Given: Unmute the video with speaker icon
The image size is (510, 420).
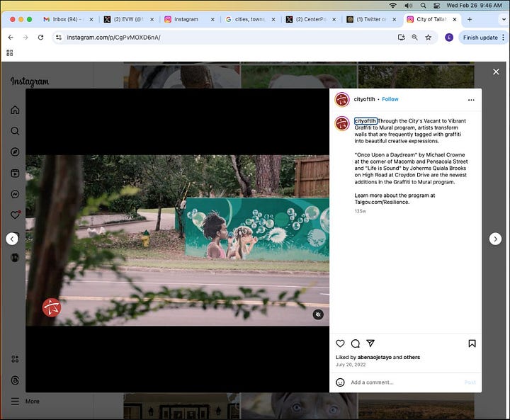Looking at the screenshot, I should click(318, 314).
